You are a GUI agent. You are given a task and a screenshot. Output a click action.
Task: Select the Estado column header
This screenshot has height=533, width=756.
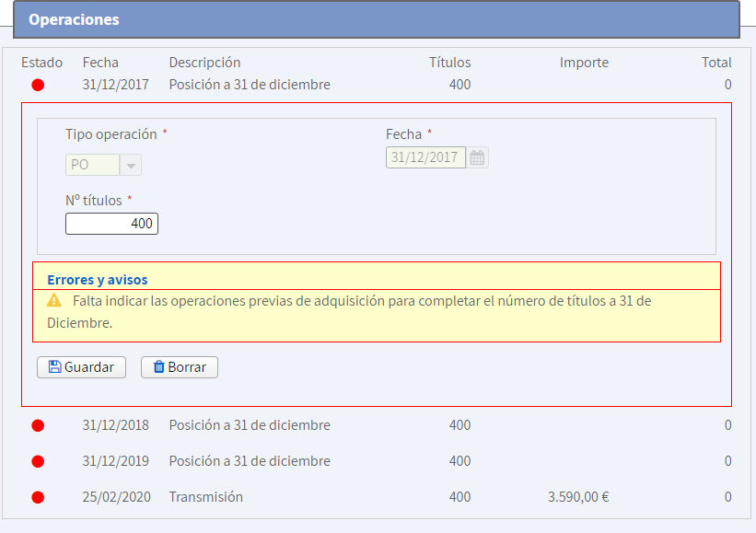click(x=41, y=63)
